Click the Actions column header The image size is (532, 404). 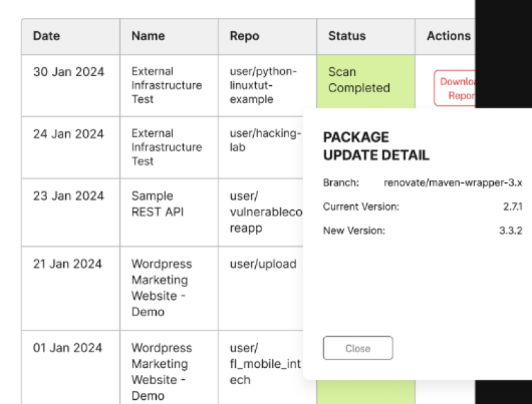pyautogui.click(x=448, y=36)
